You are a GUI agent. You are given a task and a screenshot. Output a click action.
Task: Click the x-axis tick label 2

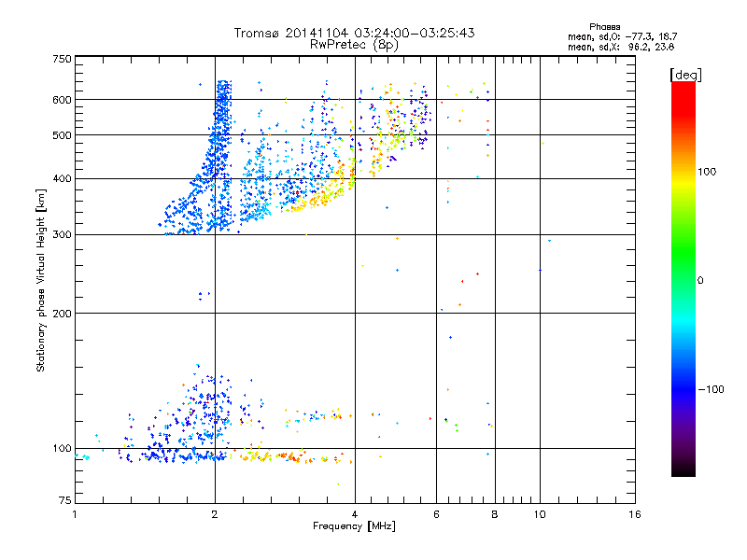[215, 514]
